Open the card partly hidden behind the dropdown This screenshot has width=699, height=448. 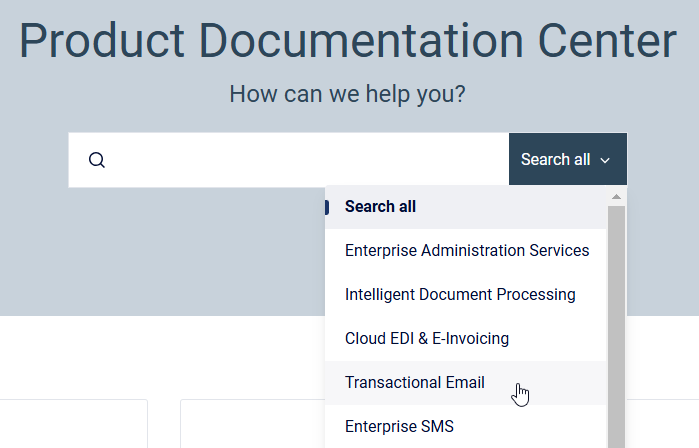pyautogui.click(x=253, y=423)
